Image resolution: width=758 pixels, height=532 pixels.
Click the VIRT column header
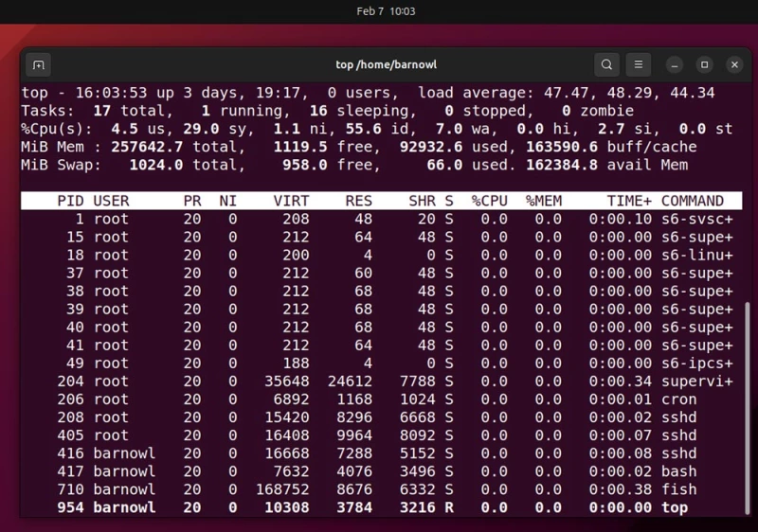pos(291,201)
